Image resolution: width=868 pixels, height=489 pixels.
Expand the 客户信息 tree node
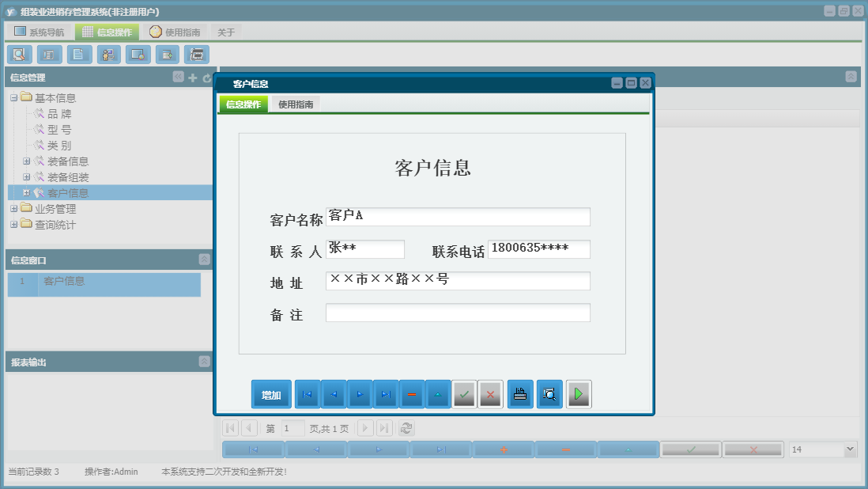click(x=26, y=193)
